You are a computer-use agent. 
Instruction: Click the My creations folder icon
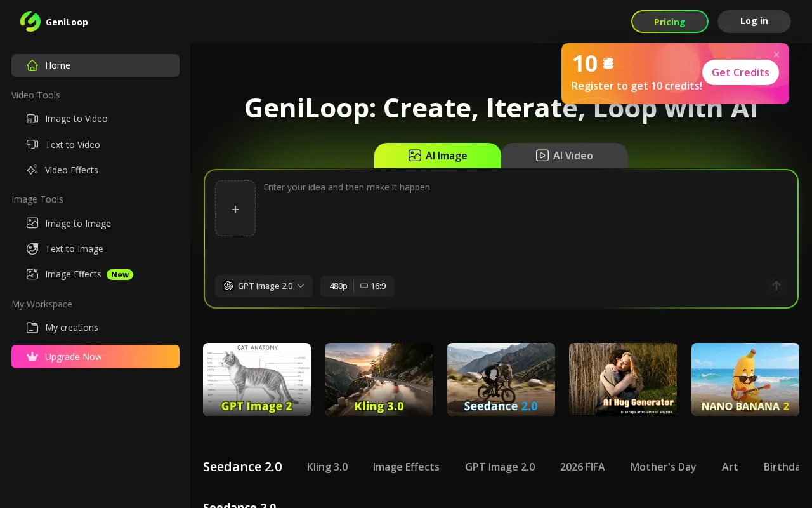coord(32,328)
